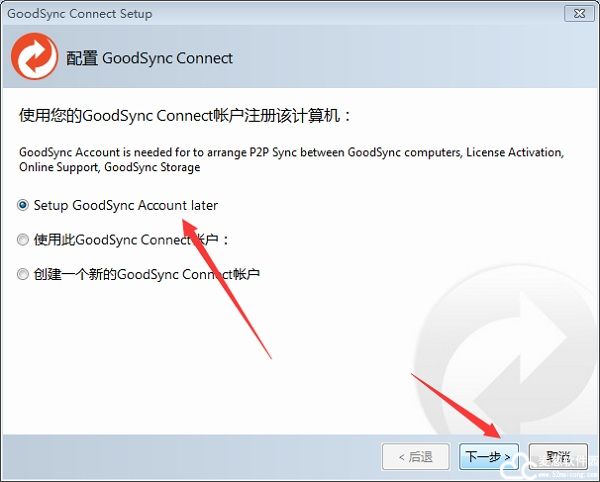This screenshot has width=600, height=482.
Task: Select the Setup GoodSync Account later radio button
Action: pos(23,205)
